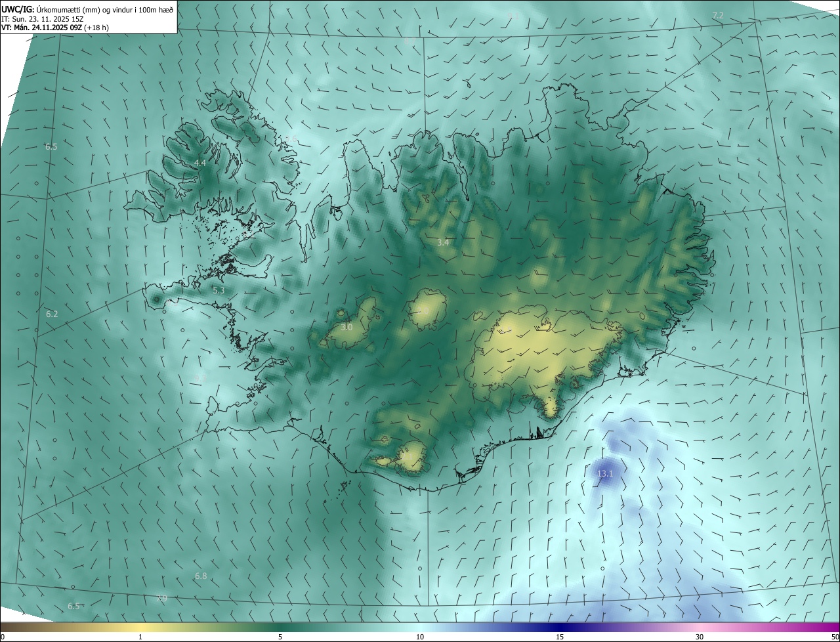
Task: Click the 9.6 value label east of the Westfjords
Action: (x=291, y=139)
